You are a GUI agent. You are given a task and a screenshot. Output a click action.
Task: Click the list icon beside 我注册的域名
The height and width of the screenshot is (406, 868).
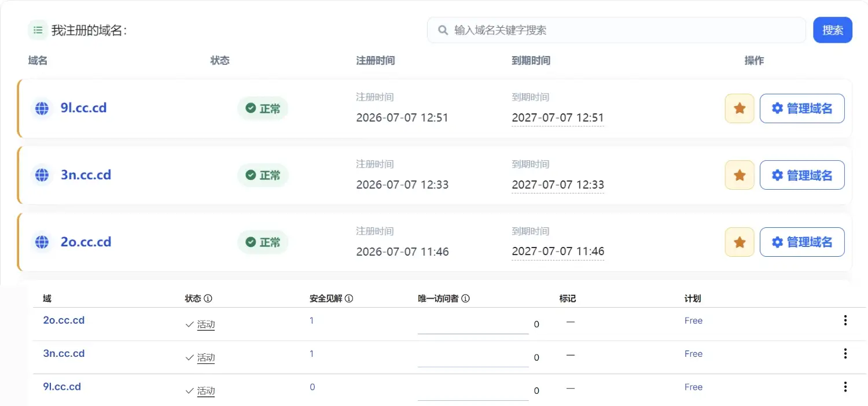[x=38, y=30]
